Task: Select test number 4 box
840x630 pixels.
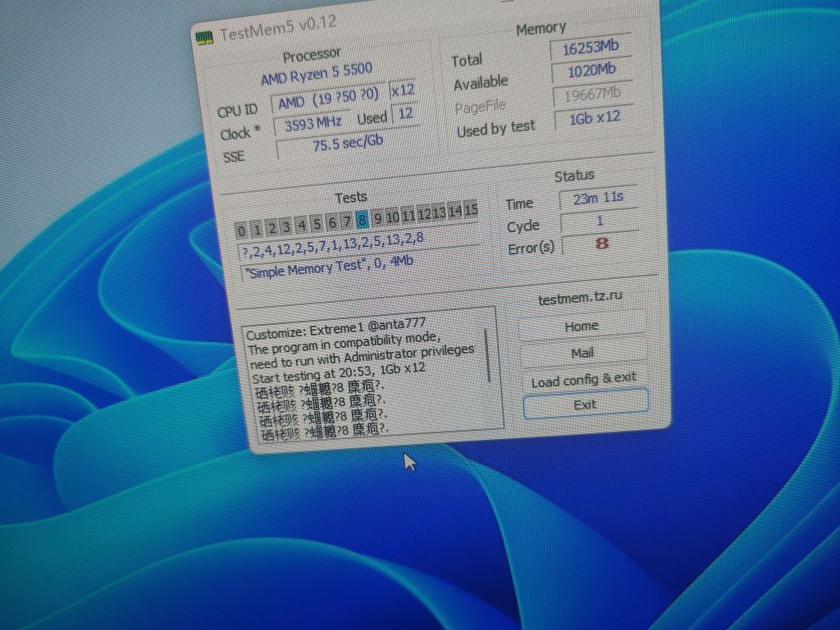Action: (x=302, y=225)
